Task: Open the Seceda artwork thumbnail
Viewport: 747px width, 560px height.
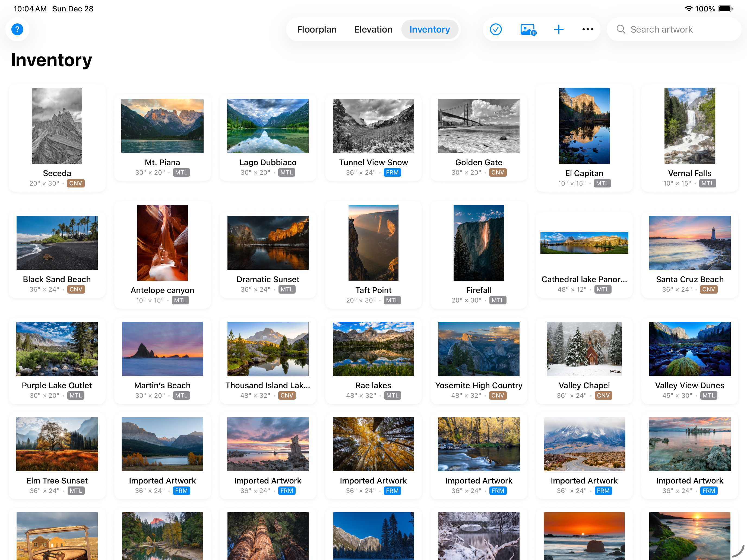Action: click(57, 126)
